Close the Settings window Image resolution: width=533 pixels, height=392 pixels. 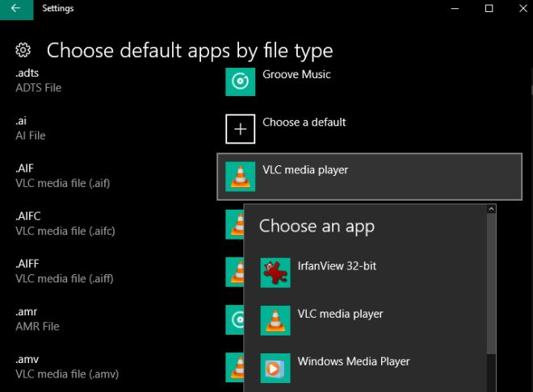coord(523,9)
